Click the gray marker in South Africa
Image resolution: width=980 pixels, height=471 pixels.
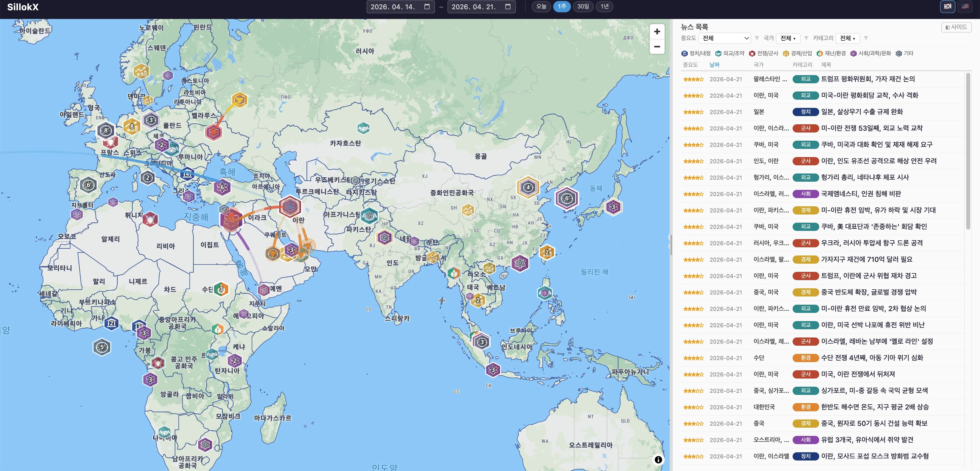coord(205,444)
